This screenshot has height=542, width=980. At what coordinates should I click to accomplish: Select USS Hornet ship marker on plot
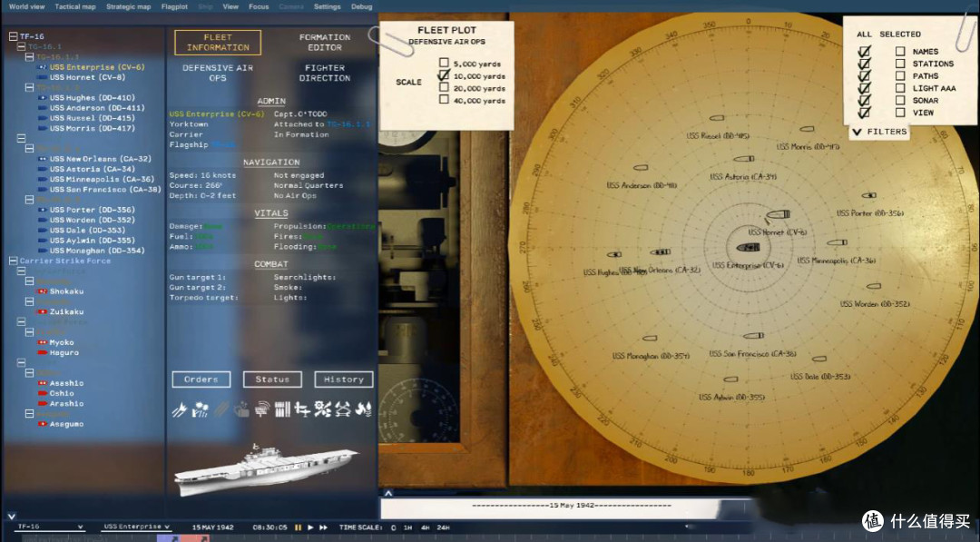[x=779, y=214]
